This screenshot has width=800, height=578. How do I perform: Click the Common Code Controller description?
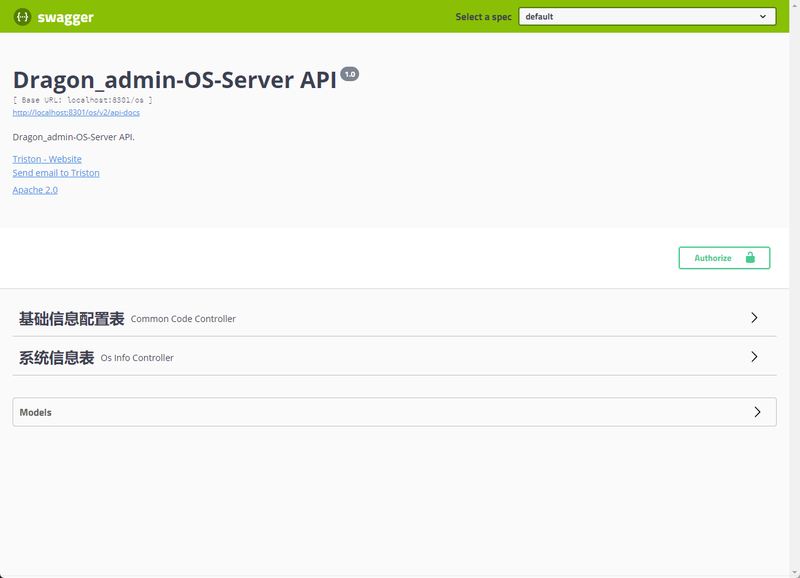click(x=183, y=319)
